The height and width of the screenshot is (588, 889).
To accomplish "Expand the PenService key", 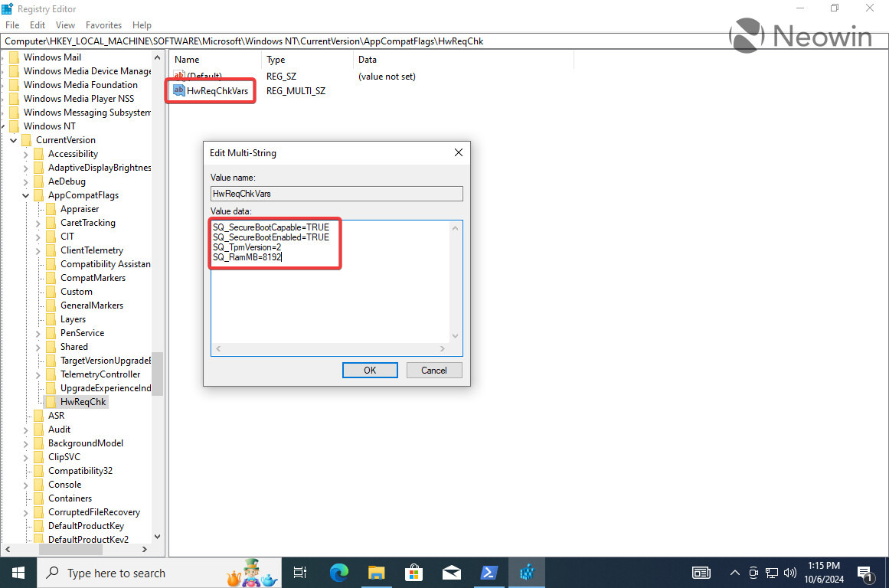I will [x=38, y=333].
